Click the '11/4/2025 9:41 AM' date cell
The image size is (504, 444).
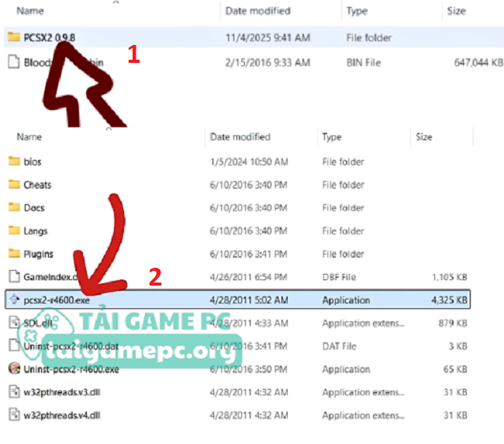point(268,37)
